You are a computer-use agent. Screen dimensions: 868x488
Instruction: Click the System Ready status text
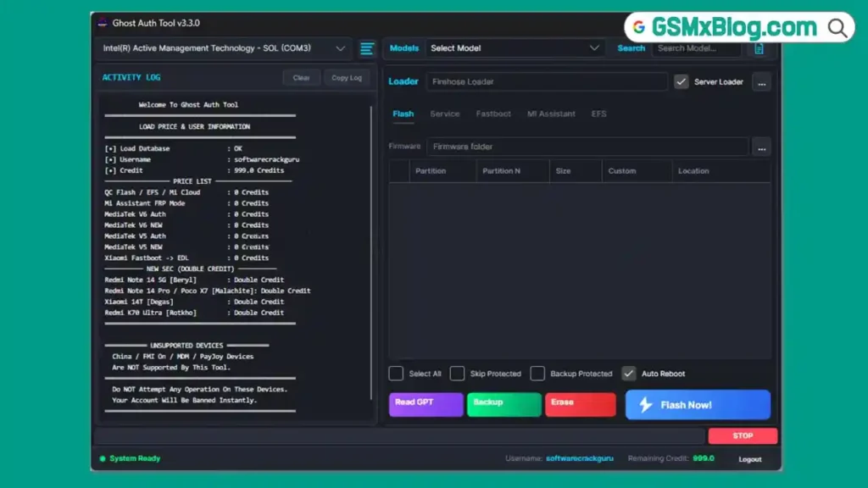(135, 458)
